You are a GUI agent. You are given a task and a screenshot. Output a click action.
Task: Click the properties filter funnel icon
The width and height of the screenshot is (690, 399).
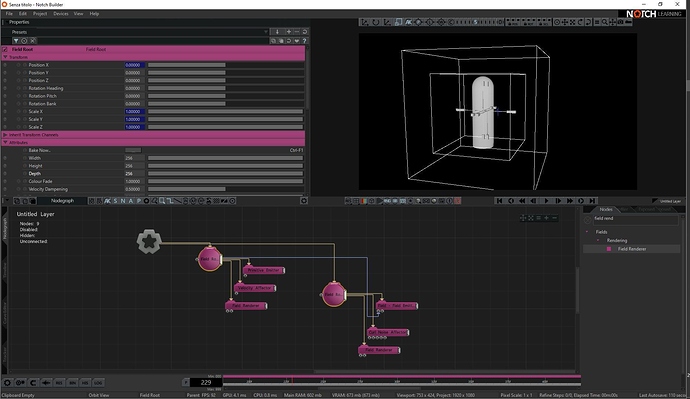click(16, 40)
